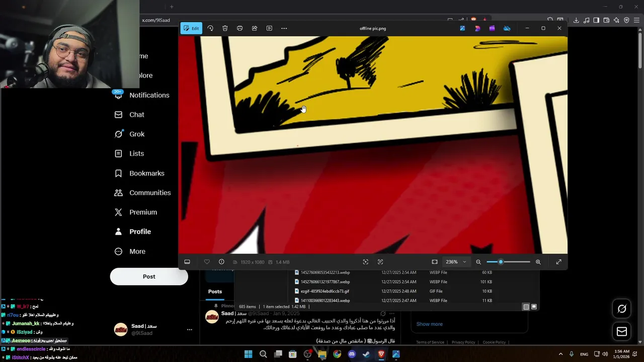The height and width of the screenshot is (362, 644).
Task: Open account options next to @9lSaad
Action: (190, 330)
